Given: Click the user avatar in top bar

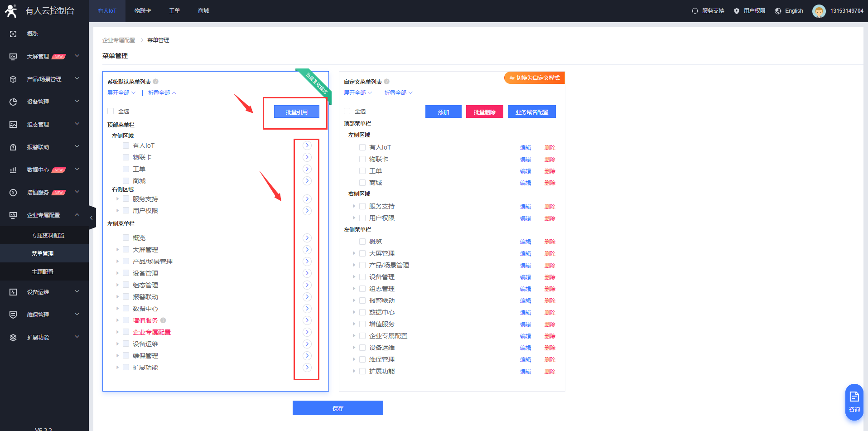Looking at the screenshot, I should click(x=819, y=11).
